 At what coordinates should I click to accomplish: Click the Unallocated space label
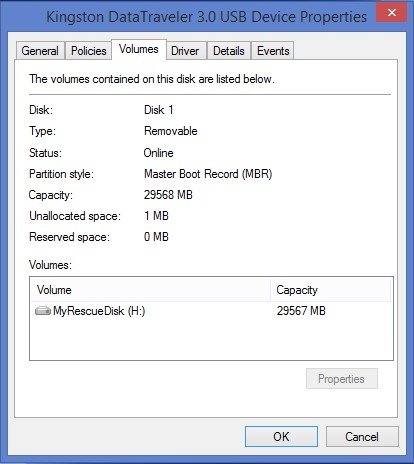75,216
